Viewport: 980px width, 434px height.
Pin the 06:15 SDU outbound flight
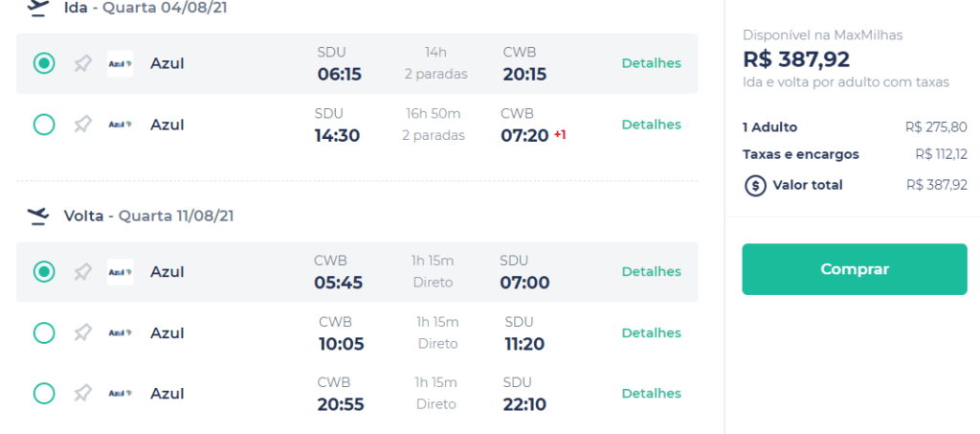point(82,63)
